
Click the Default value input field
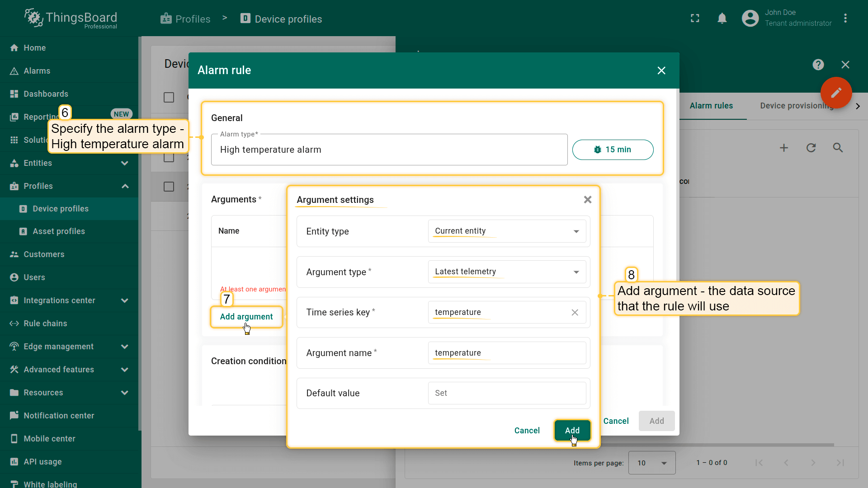click(507, 393)
